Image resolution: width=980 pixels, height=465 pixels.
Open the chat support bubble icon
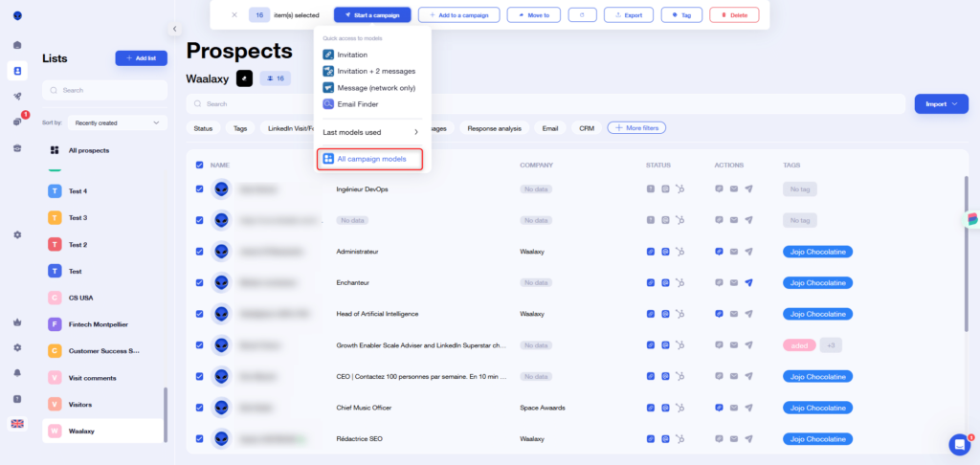pyautogui.click(x=959, y=444)
